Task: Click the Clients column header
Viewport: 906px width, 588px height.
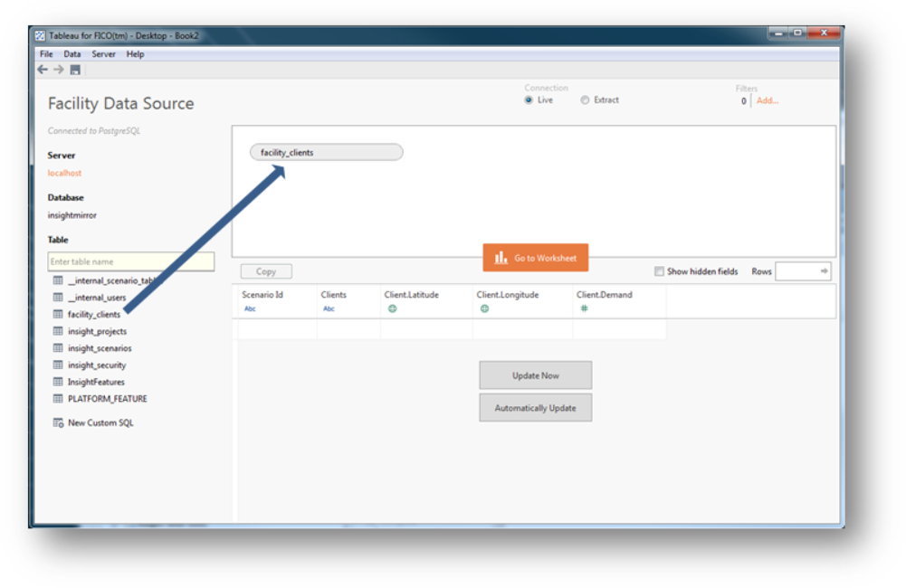Action: point(334,295)
